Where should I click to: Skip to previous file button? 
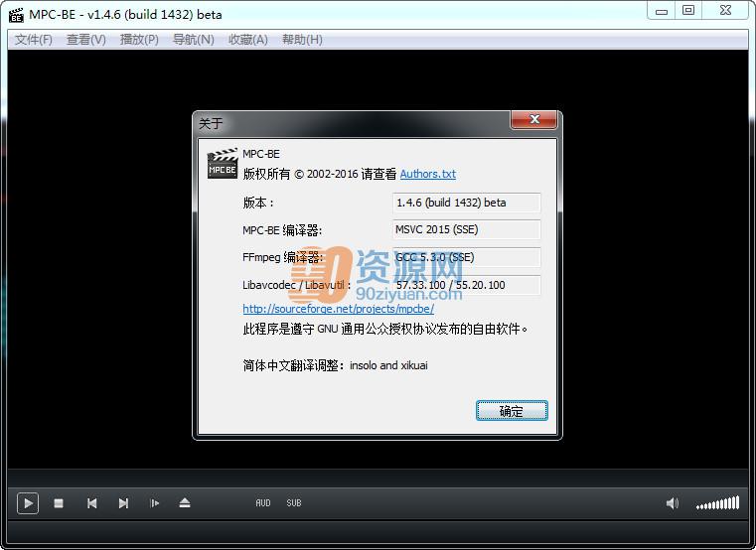(91, 503)
